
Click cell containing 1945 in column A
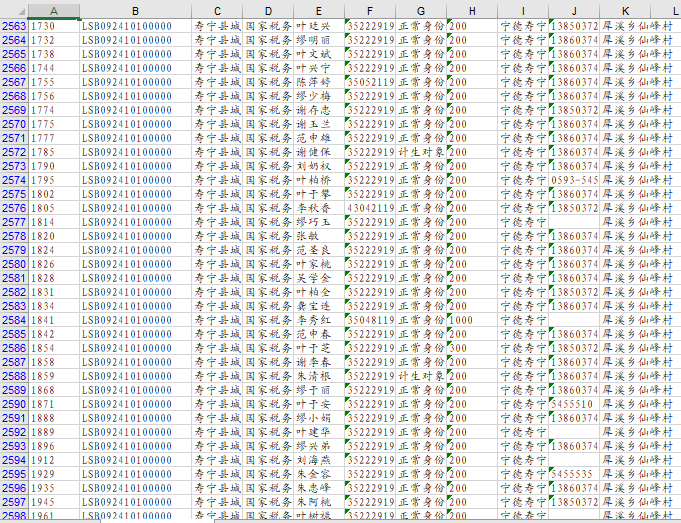point(54,502)
